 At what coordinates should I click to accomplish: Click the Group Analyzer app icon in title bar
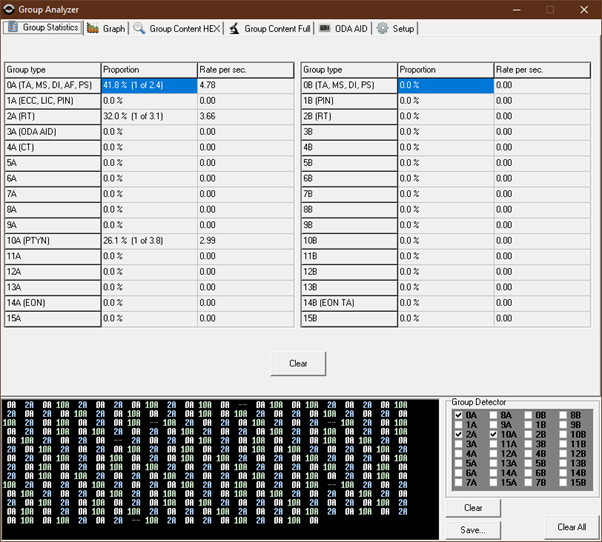coord(9,9)
